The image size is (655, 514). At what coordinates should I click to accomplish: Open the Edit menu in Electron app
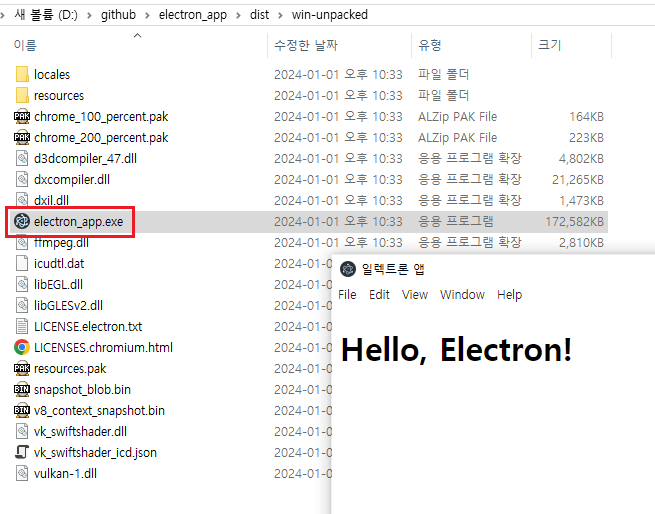[379, 295]
